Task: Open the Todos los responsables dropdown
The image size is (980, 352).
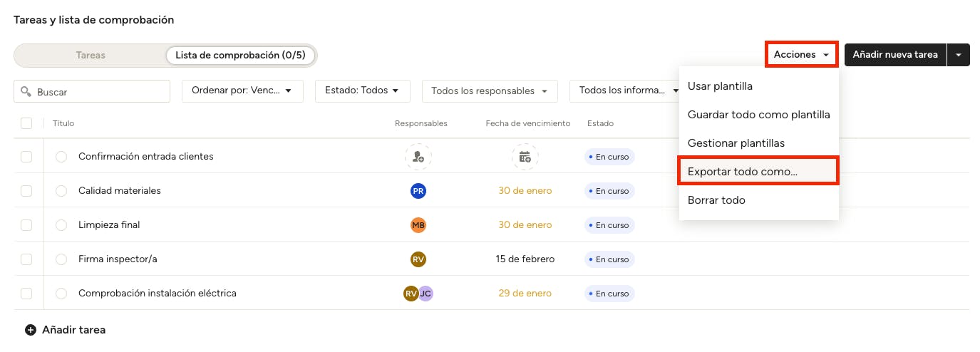Action: 489,90
